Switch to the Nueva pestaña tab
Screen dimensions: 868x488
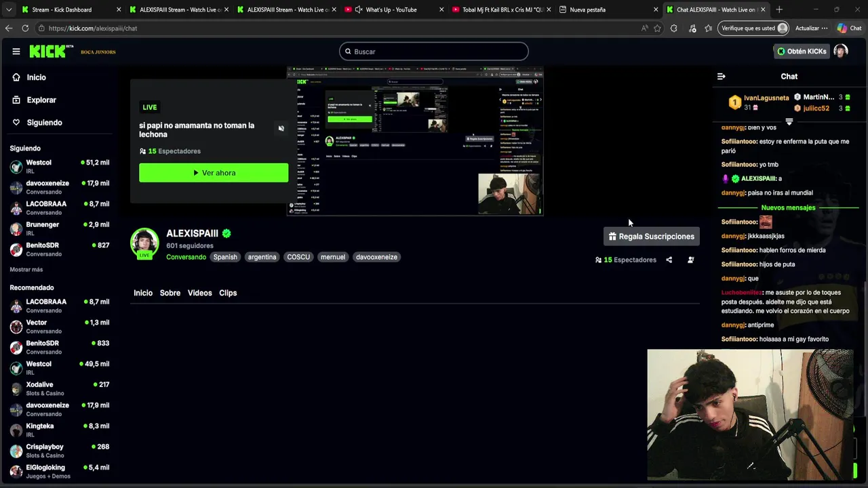pos(608,9)
